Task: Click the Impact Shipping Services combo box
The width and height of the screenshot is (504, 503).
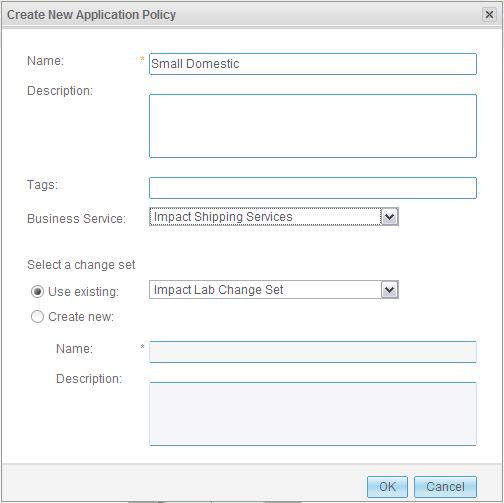Action: (274, 217)
